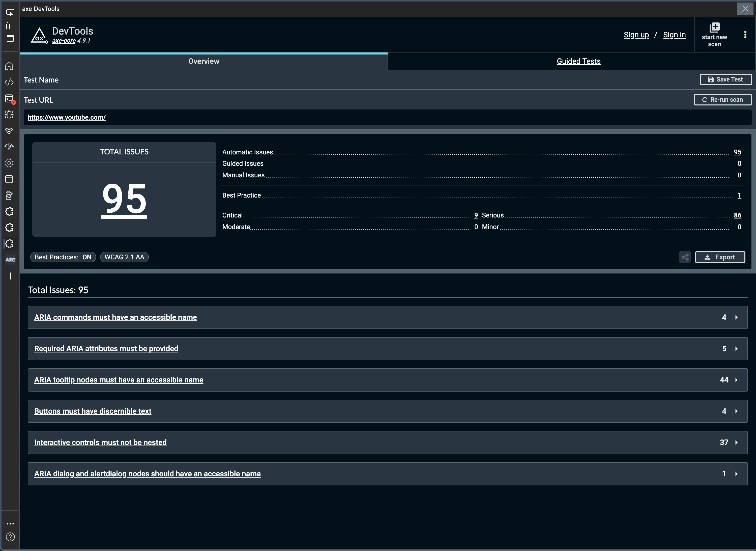756x551 pixels.
Task: Expand arrow for Required ARIA attributes row
Action: click(736, 349)
